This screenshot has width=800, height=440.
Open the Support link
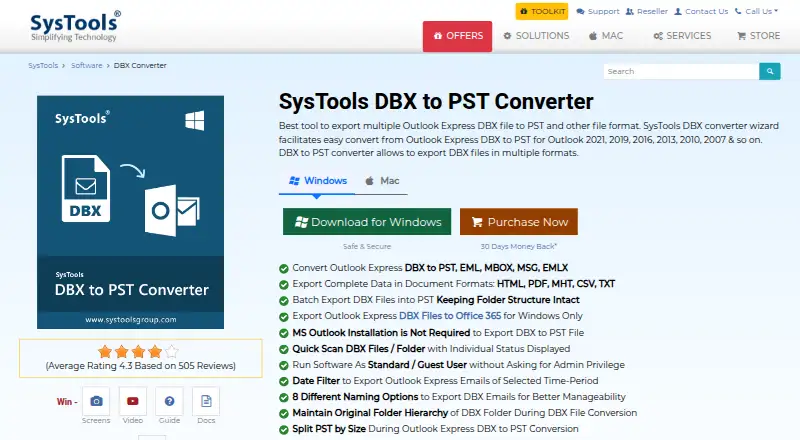coord(598,11)
